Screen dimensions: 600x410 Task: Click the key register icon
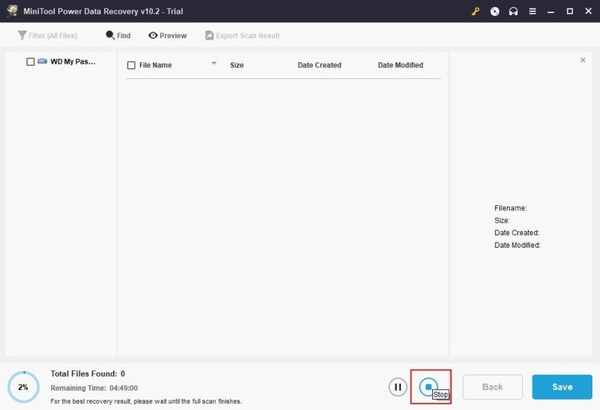pyautogui.click(x=476, y=11)
